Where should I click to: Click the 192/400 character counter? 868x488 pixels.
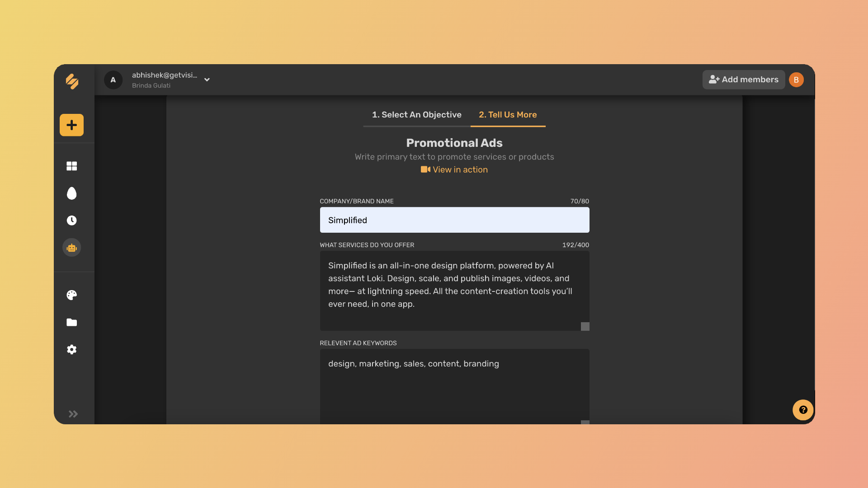576,245
